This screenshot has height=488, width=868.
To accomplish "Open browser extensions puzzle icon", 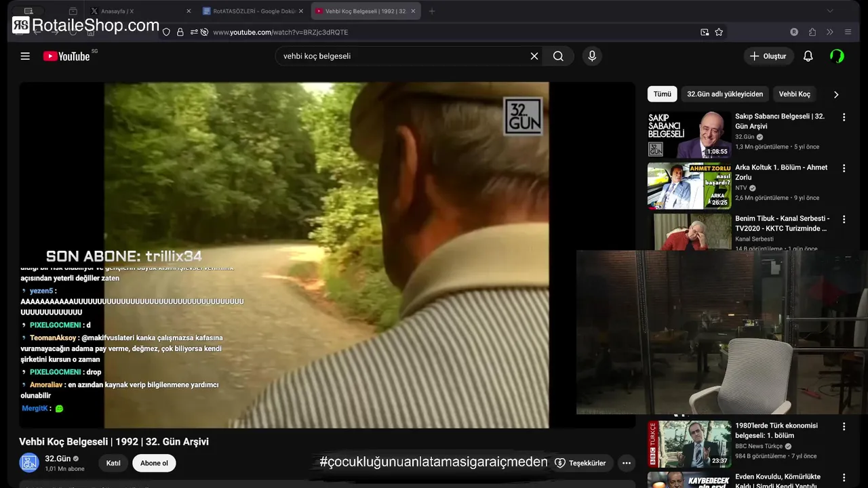I will 812,32.
